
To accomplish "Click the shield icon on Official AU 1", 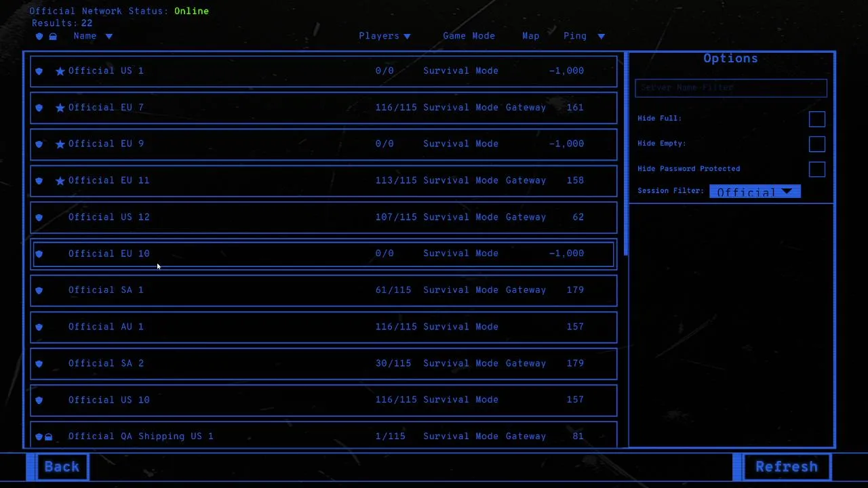I will pyautogui.click(x=39, y=327).
